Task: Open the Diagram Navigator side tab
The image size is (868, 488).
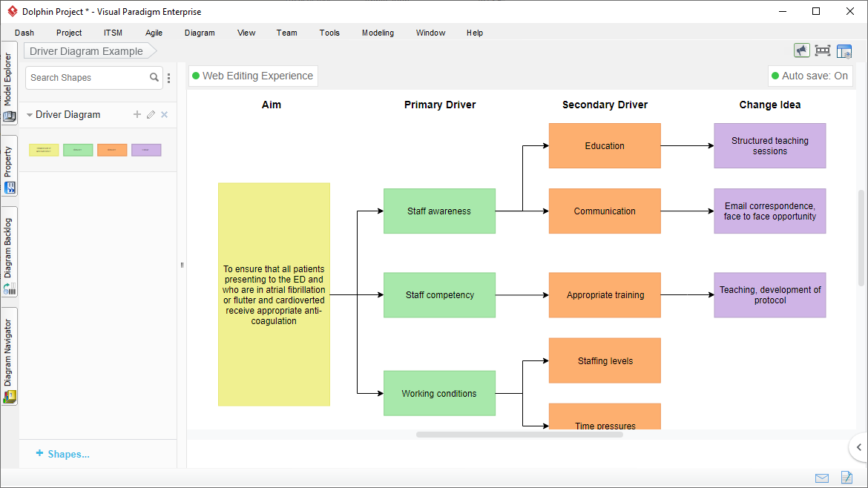Action: [x=9, y=357]
